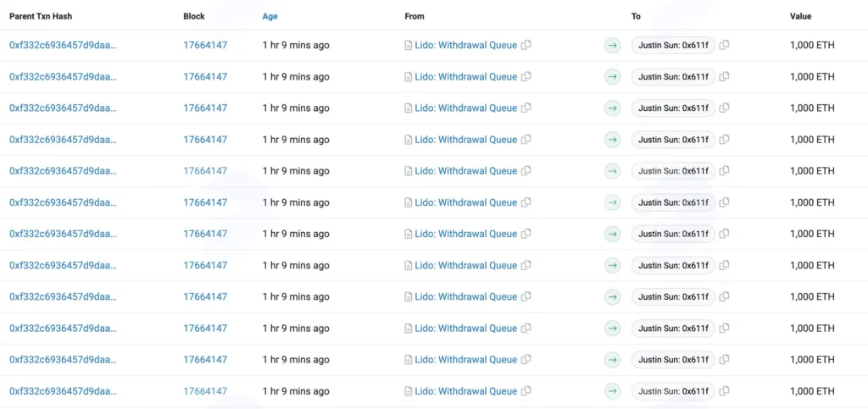This screenshot has width=868, height=409.
Task: Click the green arrow icon in the last row
Action: pos(612,391)
